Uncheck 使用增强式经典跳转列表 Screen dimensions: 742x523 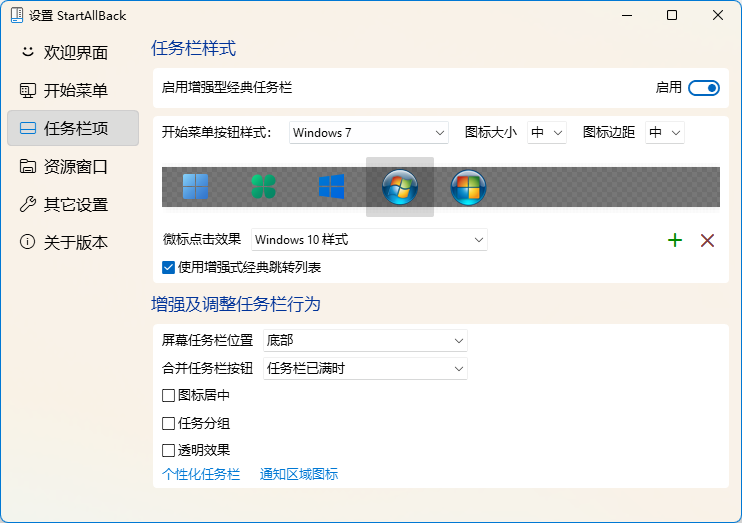tap(168, 268)
